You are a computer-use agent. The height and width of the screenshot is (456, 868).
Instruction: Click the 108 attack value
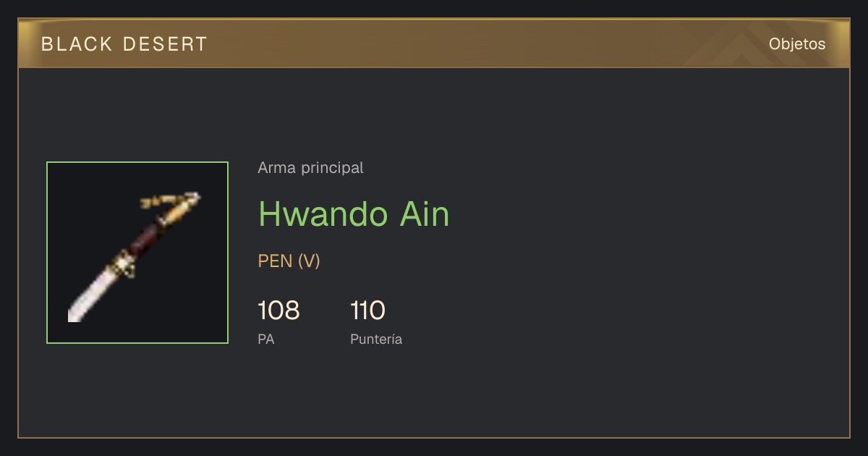[278, 311]
